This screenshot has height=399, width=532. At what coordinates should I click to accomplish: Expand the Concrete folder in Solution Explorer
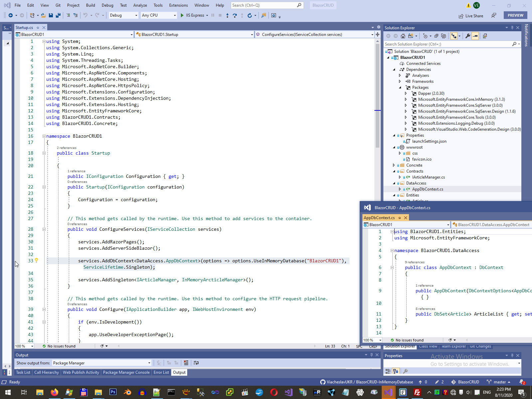(x=394, y=165)
